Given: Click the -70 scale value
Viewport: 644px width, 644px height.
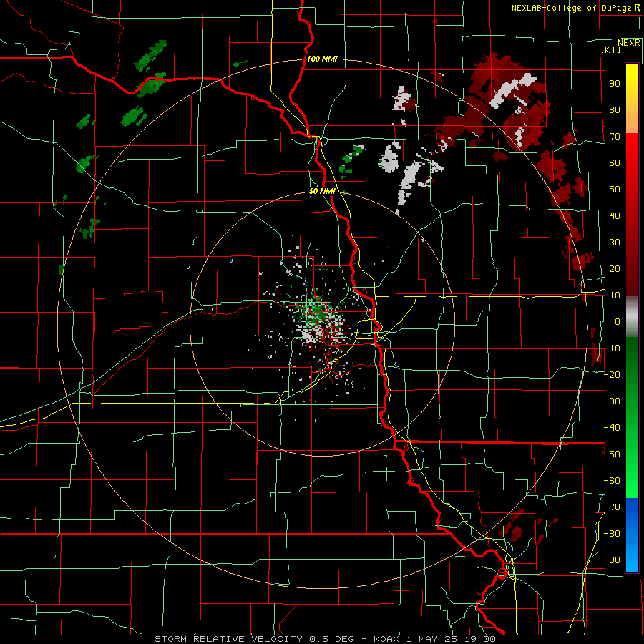Looking at the screenshot, I should pyautogui.click(x=612, y=507).
